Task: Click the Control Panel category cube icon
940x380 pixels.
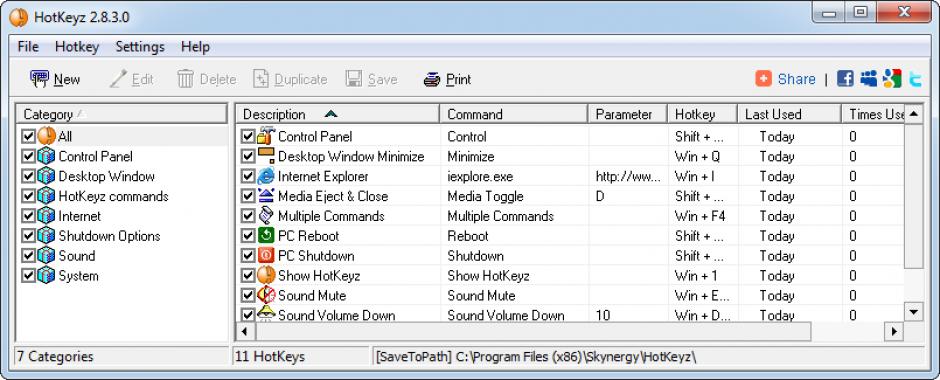Action: coord(46,156)
